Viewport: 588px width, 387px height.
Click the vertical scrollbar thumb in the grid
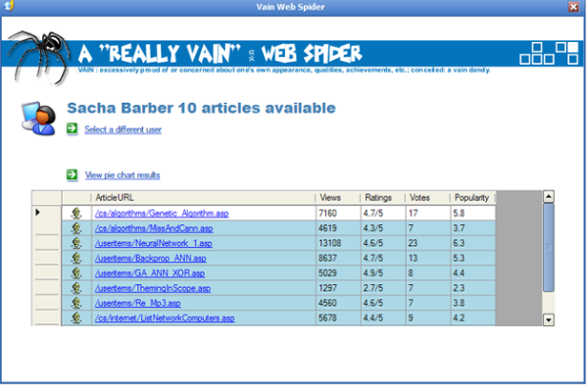549,248
